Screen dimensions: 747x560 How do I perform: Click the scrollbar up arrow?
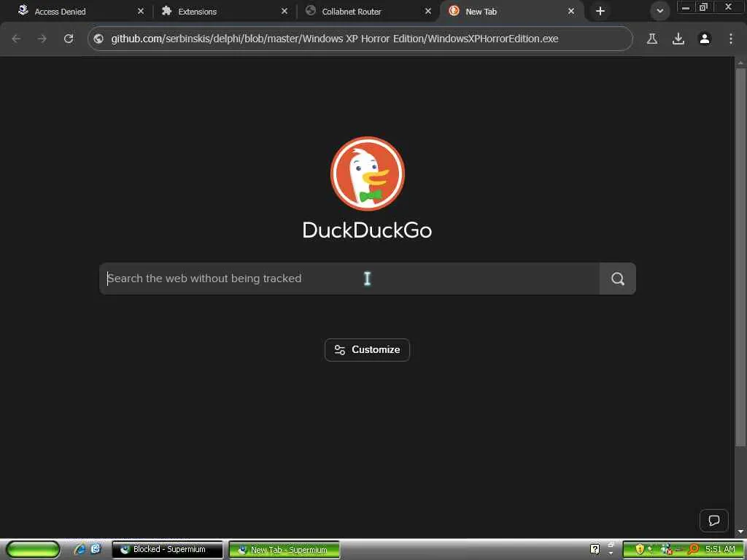(740, 63)
